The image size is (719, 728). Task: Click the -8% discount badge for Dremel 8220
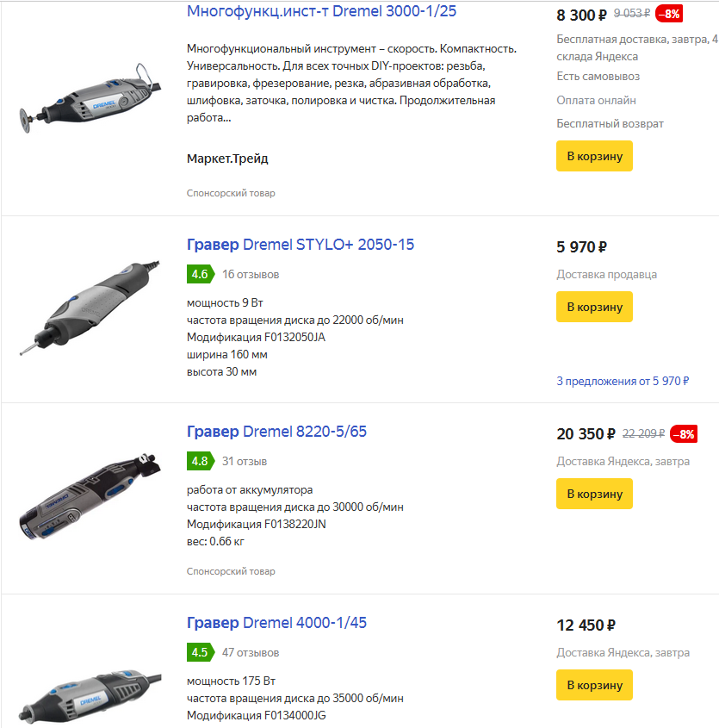tap(685, 434)
